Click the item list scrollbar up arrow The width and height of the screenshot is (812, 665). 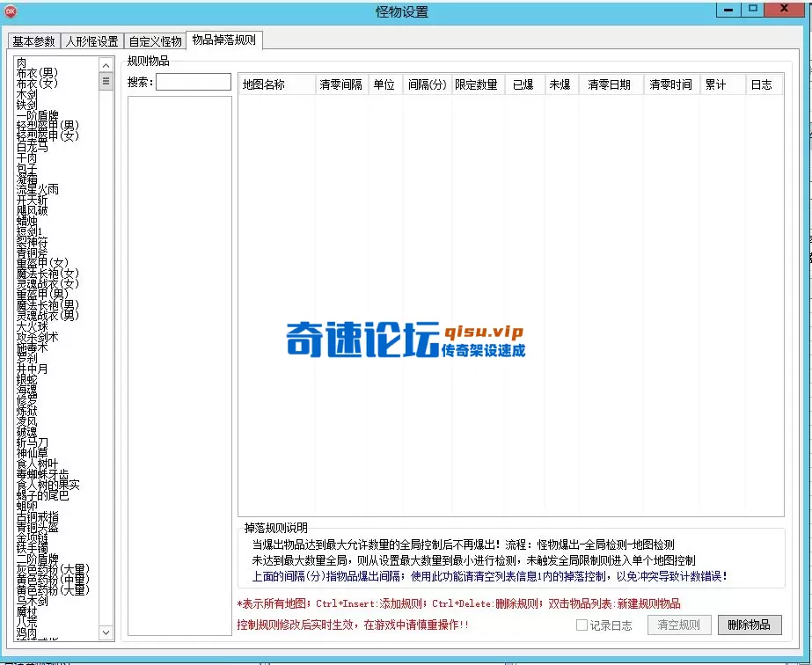tap(106, 65)
